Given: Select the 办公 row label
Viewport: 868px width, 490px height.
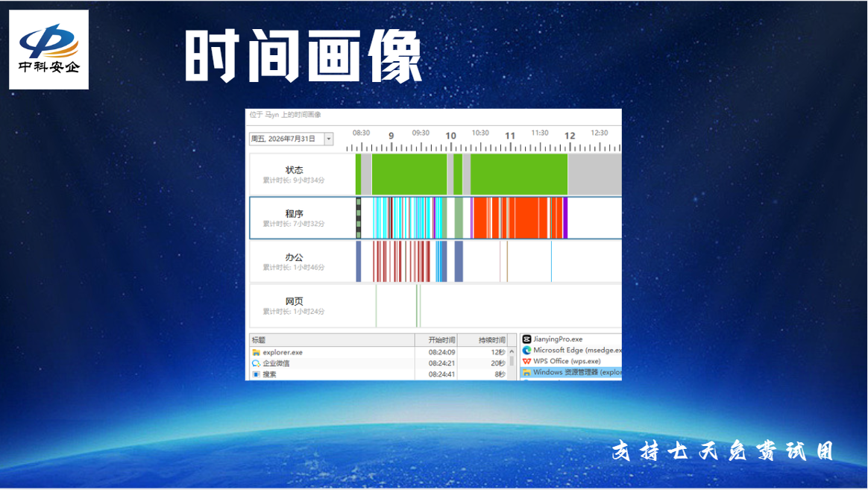Looking at the screenshot, I should 294,257.
